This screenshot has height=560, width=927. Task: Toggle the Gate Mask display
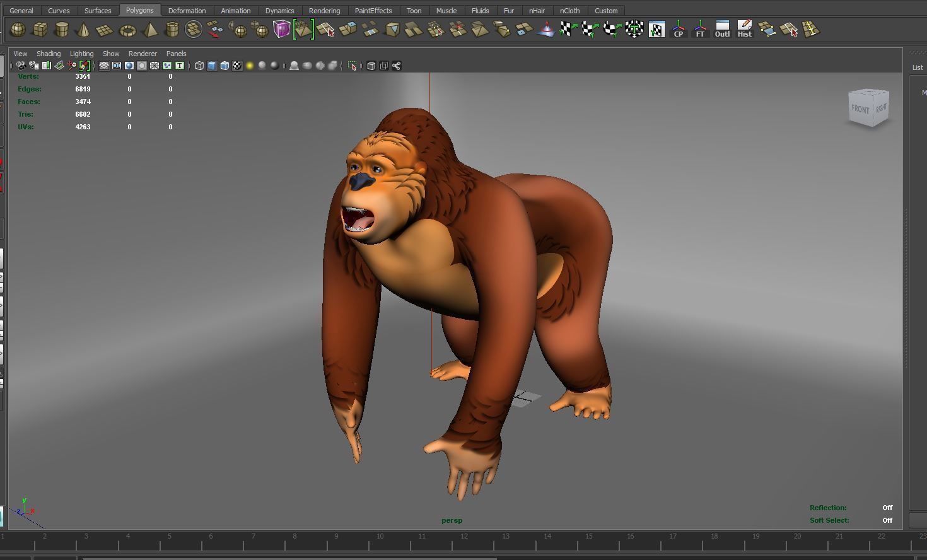(x=142, y=66)
